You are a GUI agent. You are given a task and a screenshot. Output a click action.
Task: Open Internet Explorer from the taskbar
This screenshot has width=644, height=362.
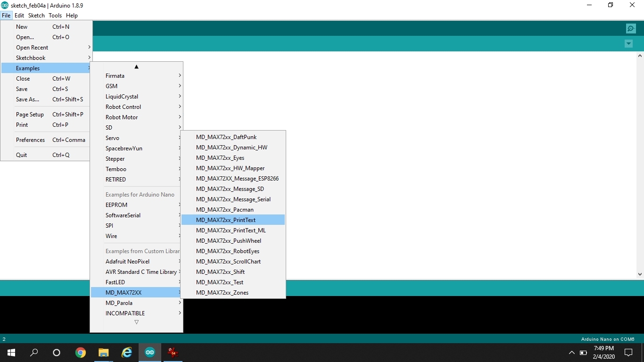(x=126, y=352)
